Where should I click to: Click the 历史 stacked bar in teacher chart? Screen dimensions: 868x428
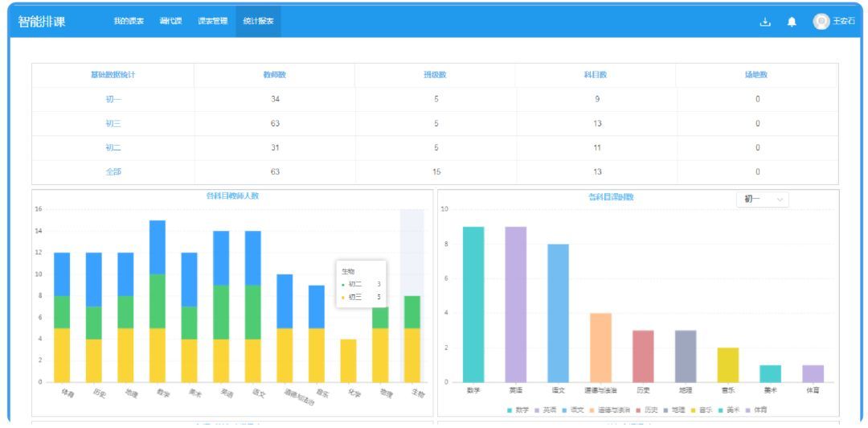click(93, 317)
